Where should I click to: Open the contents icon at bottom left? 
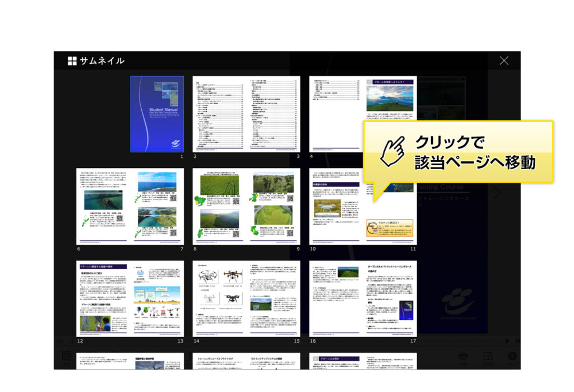tap(67, 357)
